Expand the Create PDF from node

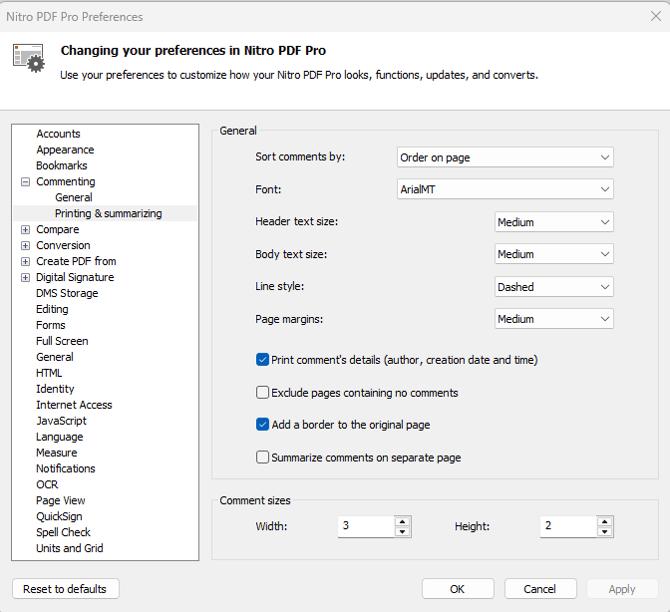coord(26,261)
